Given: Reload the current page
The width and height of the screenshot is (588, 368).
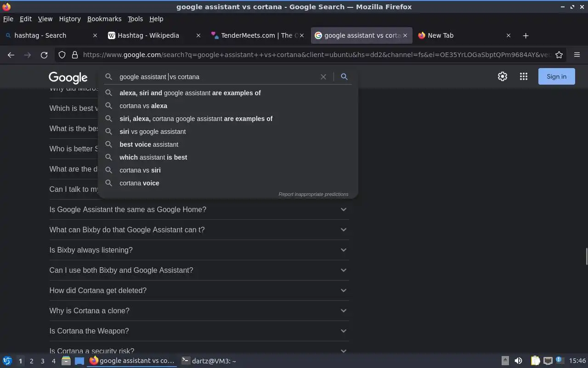Looking at the screenshot, I should (x=44, y=55).
